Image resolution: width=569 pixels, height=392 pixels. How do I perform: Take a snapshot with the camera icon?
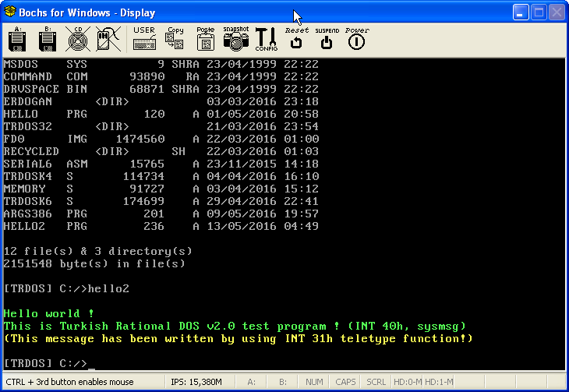[236, 38]
